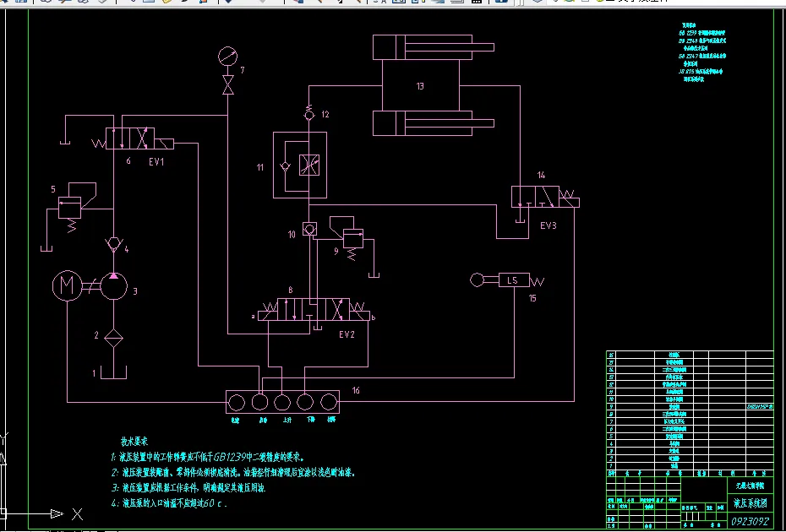Select the EV2 valve label
This screenshot has height=532, width=786.
[347, 334]
